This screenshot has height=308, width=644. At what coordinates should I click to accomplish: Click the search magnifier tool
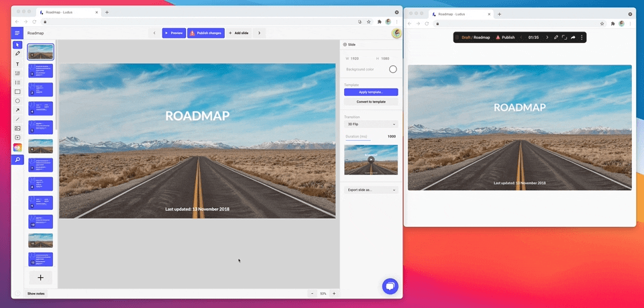pyautogui.click(x=17, y=160)
